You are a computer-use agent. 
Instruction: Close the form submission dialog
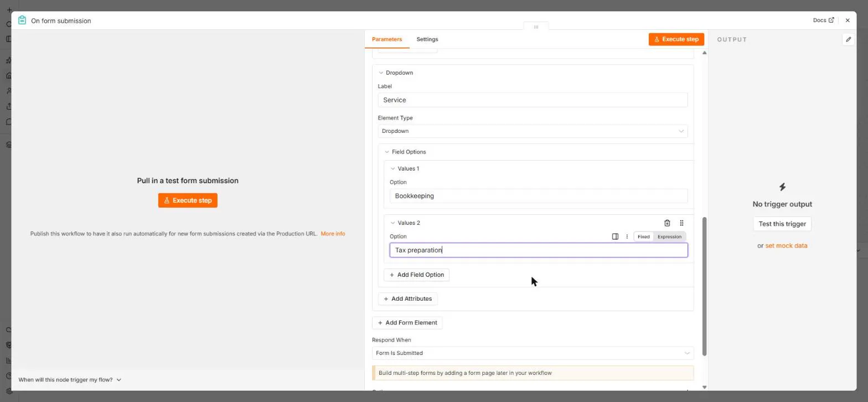point(848,20)
